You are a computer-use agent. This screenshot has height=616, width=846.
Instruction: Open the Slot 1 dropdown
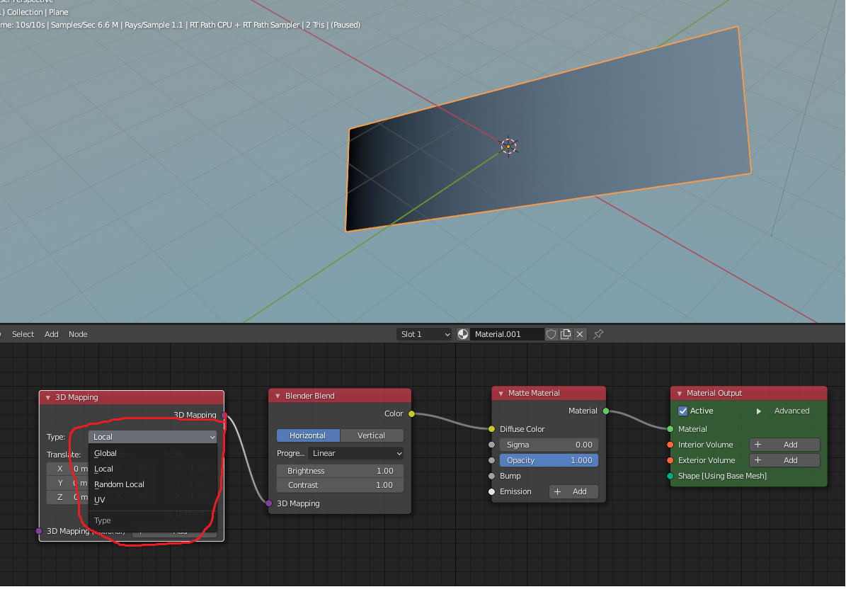click(x=424, y=334)
